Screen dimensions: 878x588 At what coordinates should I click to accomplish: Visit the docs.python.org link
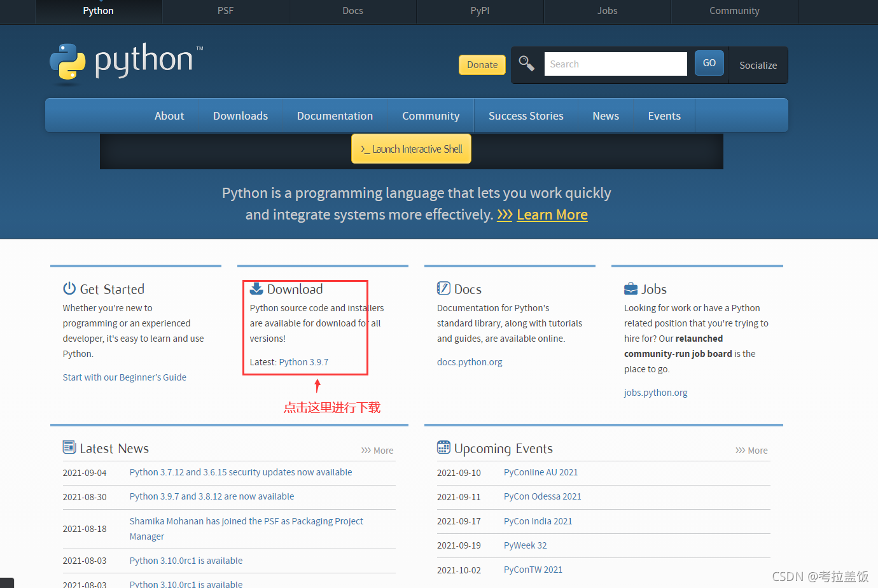[470, 362]
